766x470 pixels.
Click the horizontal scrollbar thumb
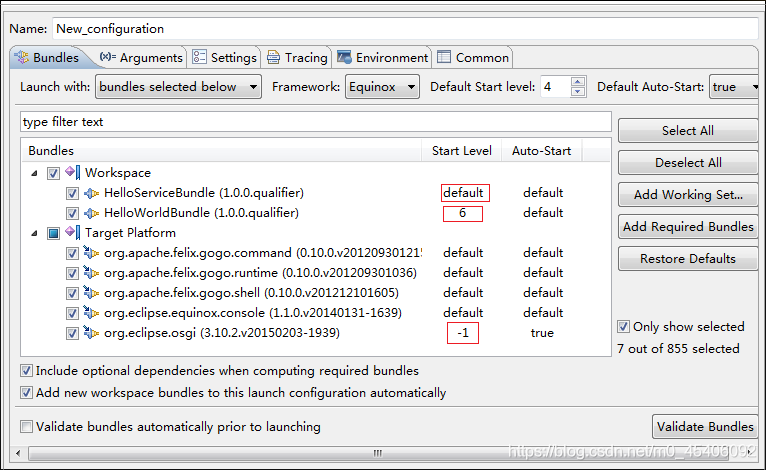click(377, 453)
